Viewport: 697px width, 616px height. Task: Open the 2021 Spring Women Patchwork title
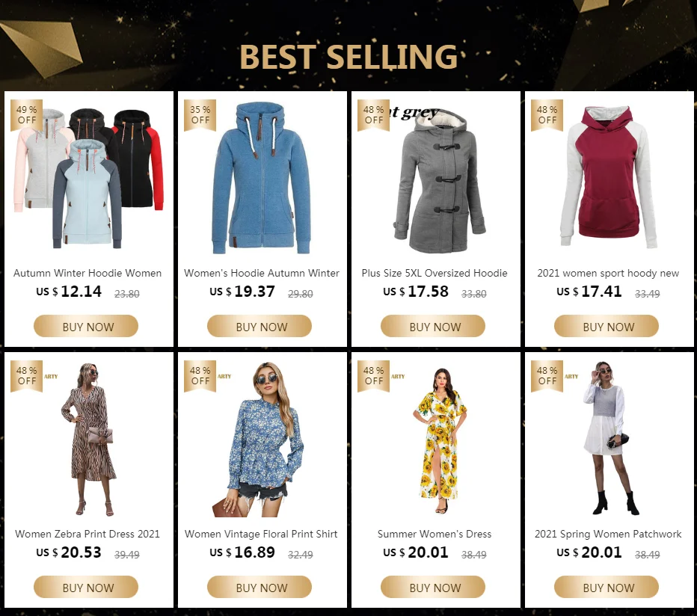608,534
